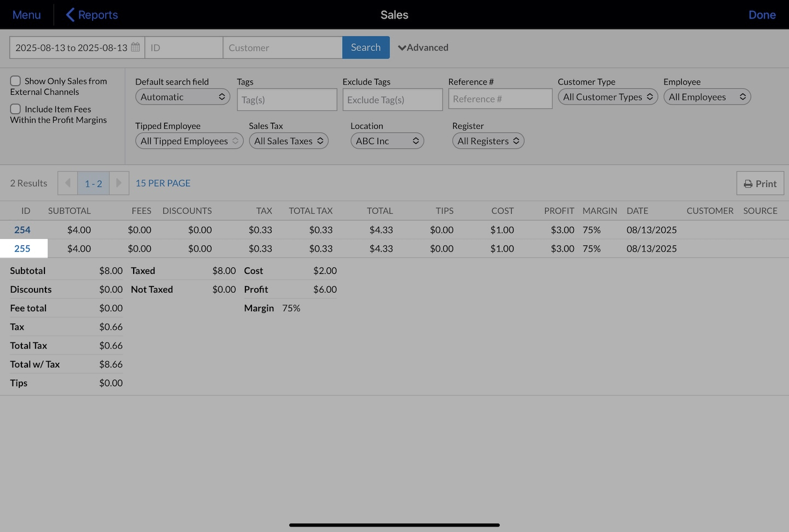Expand the All Employees dropdown
This screenshot has height=532, width=789.
pos(706,97)
